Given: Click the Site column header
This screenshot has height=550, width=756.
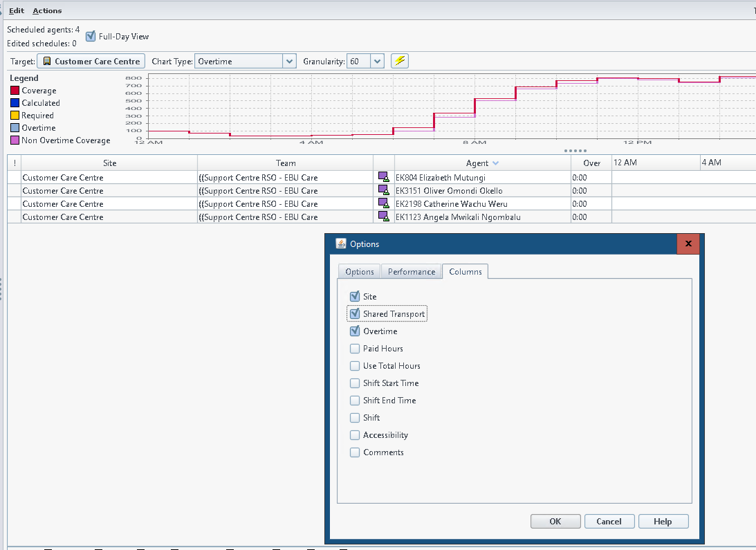Looking at the screenshot, I should pos(109,163).
